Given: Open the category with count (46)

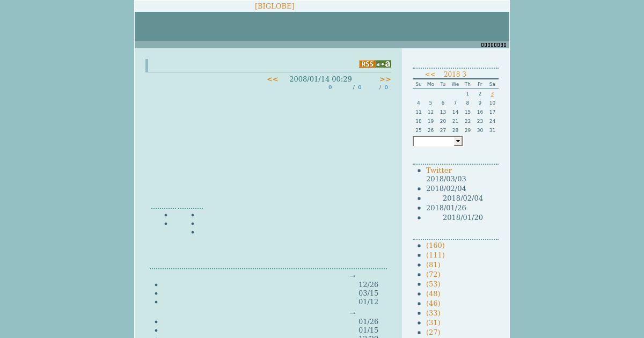Looking at the screenshot, I should point(433,304).
